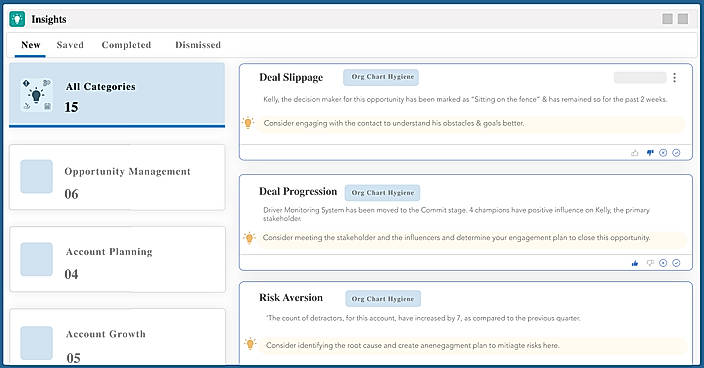Image resolution: width=704 pixels, height=368 pixels.
Task: Click thumbs up on the Deal Slippage card
Action: click(634, 153)
